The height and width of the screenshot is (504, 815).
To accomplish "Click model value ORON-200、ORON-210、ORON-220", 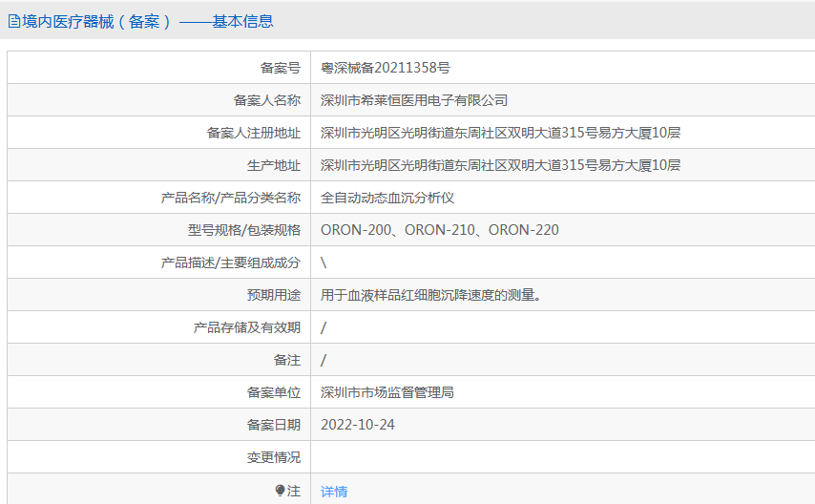I will pyautogui.click(x=439, y=230).
